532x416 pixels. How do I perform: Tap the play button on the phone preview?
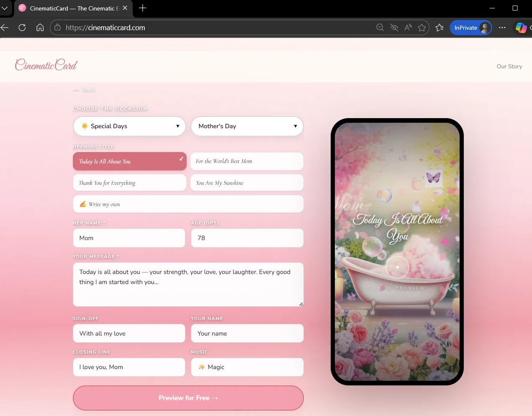point(397,267)
